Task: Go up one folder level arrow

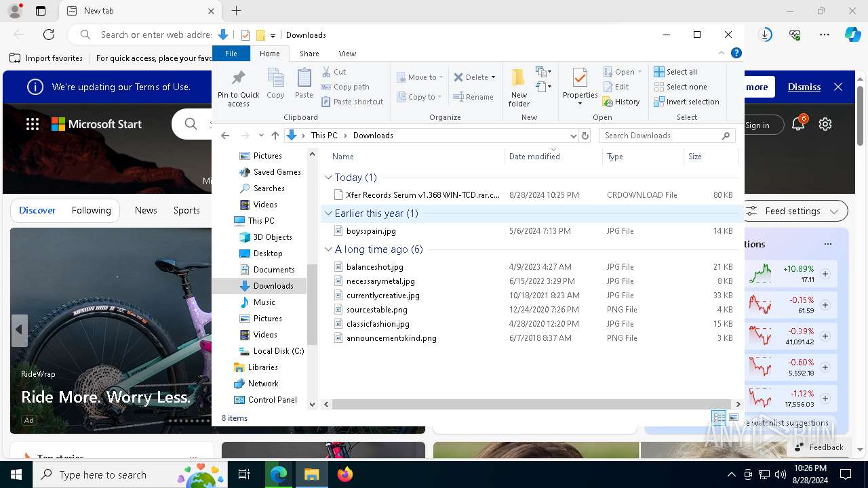Action: pyautogui.click(x=275, y=136)
